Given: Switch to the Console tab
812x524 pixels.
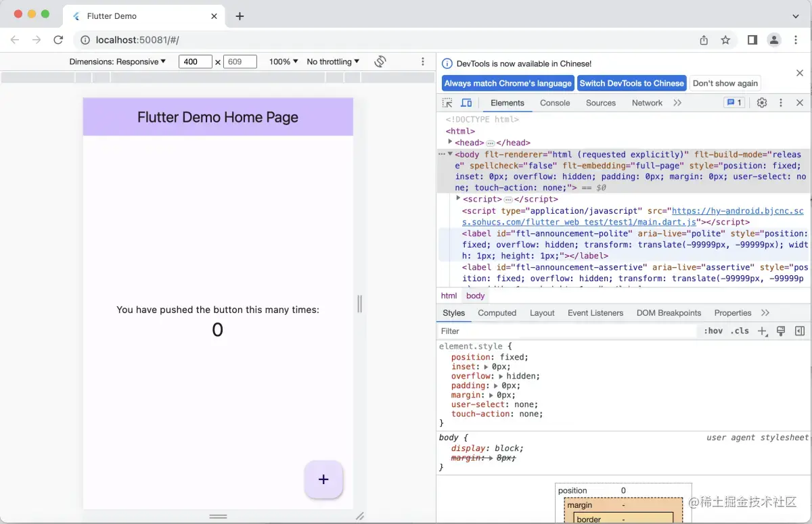Looking at the screenshot, I should [x=555, y=103].
